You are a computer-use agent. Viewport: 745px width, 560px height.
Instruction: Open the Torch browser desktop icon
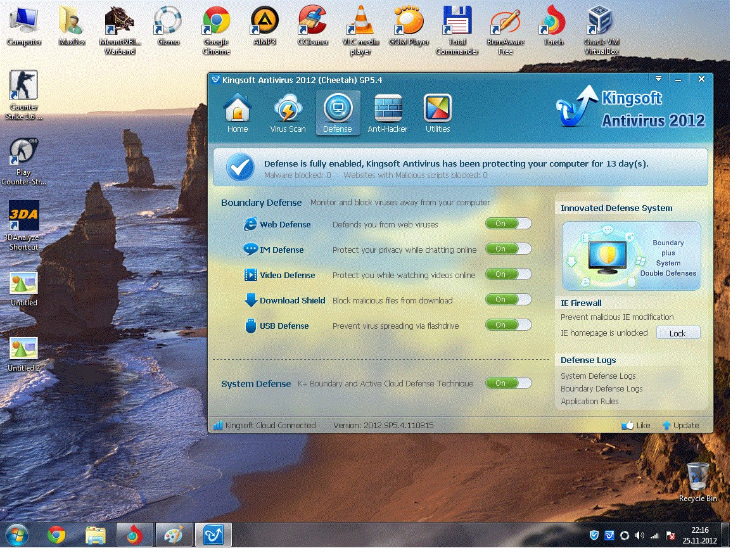coord(554,25)
